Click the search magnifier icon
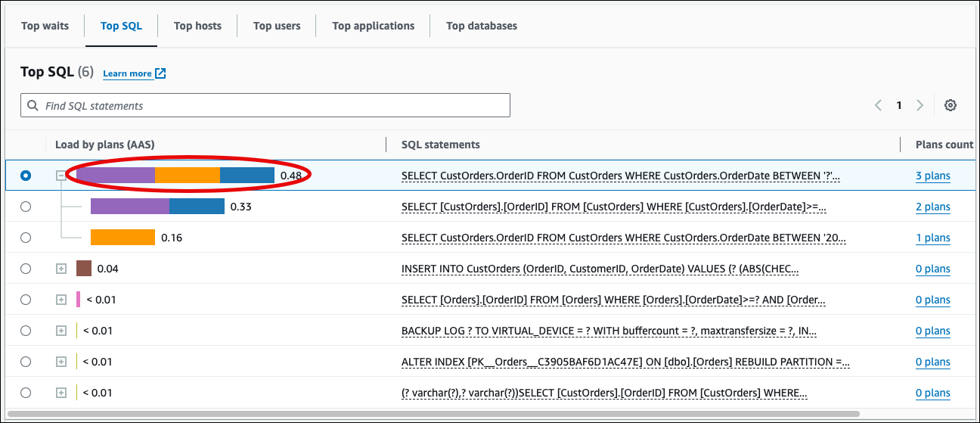Viewport: 980px width, 423px height. click(x=33, y=106)
